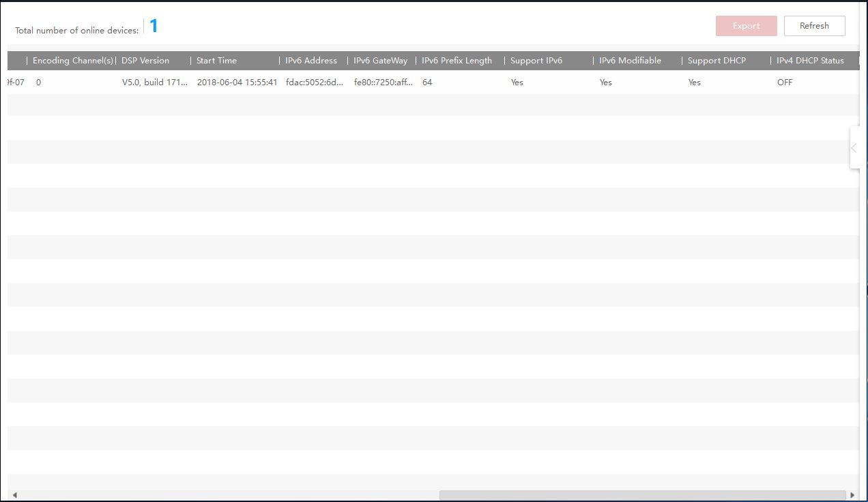This screenshot has width=868, height=502.
Task: Click the horizontal scrollbar left arrow
Action: coord(14,495)
